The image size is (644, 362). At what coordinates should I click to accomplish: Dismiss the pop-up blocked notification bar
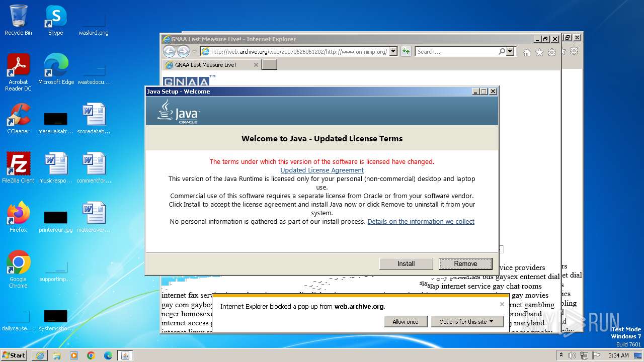(x=502, y=304)
